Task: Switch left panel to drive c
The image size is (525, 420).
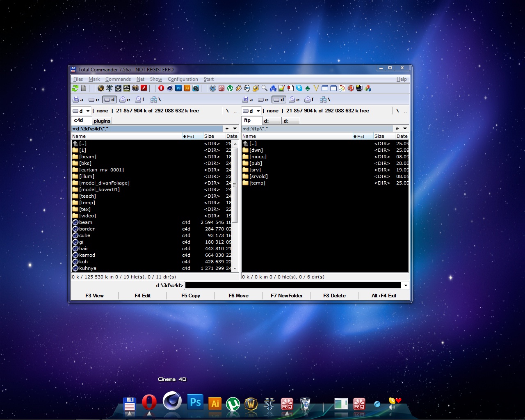Action: [x=94, y=100]
